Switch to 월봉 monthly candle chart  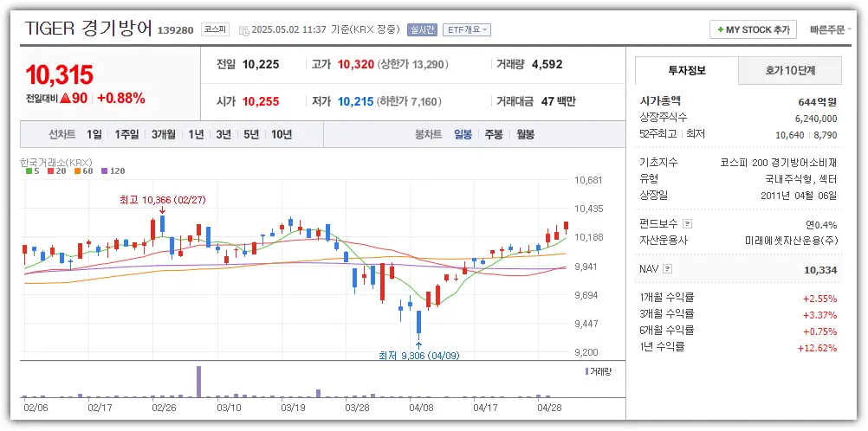pyautogui.click(x=525, y=134)
